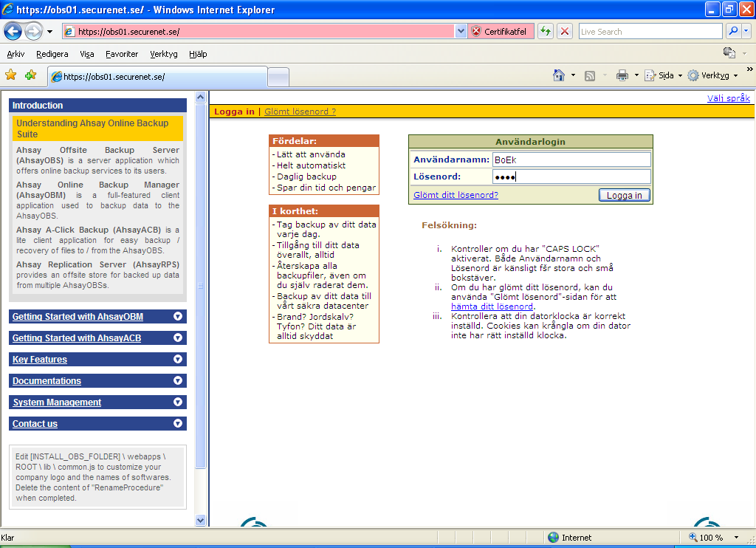The width and height of the screenshot is (756, 548).
Task: Open the Favorites Center star icon
Action: (x=10, y=75)
